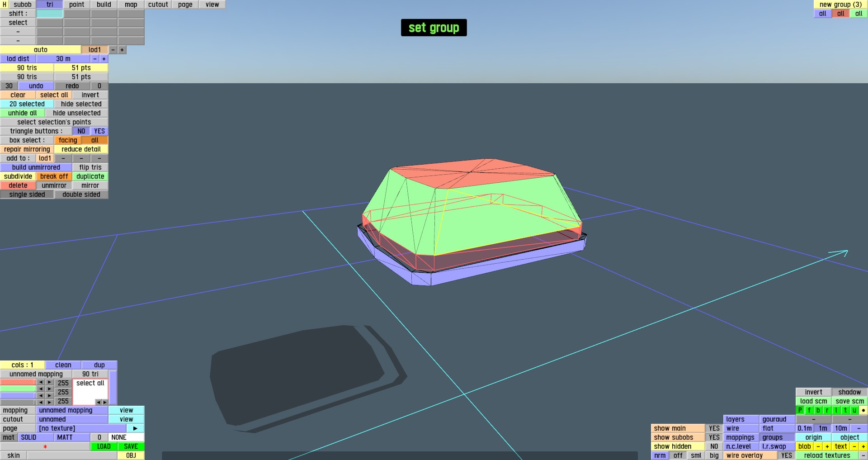Click the subdivide button
The width and height of the screenshot is (868, 460).
coord(18,176)
